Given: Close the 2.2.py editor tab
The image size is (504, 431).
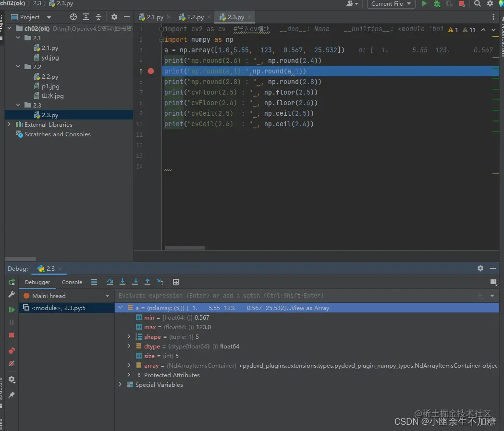Looking at the screenshot, I should 209,17.
